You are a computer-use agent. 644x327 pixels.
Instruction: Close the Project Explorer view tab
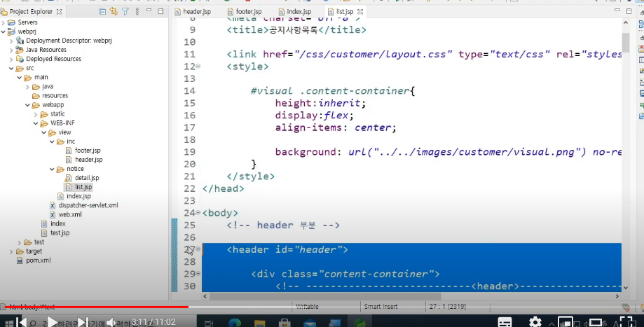point(59,11)
